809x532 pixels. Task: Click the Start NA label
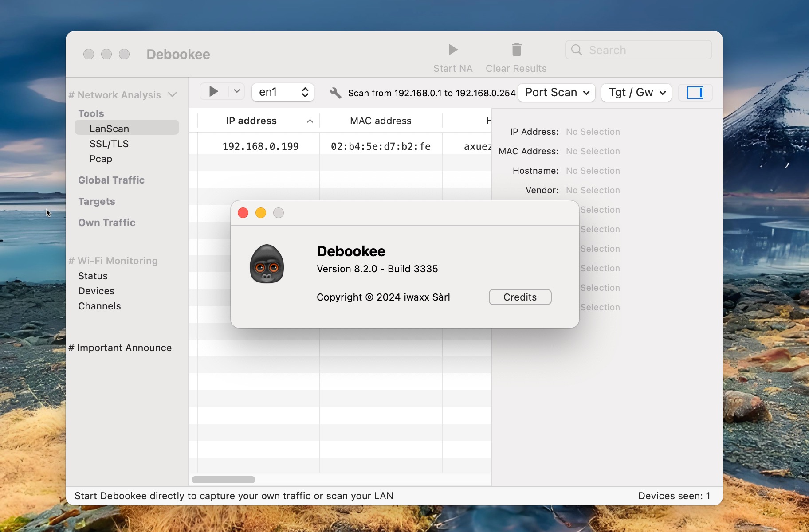(453, 68)
